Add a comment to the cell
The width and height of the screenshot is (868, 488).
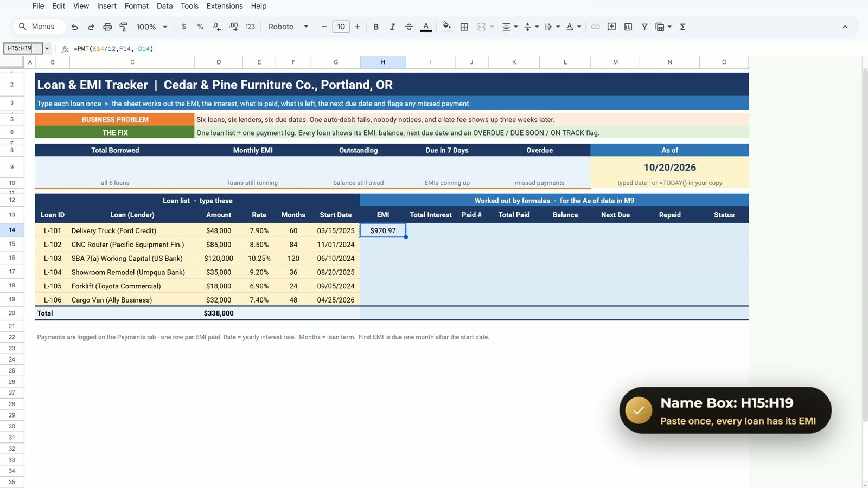612,27
